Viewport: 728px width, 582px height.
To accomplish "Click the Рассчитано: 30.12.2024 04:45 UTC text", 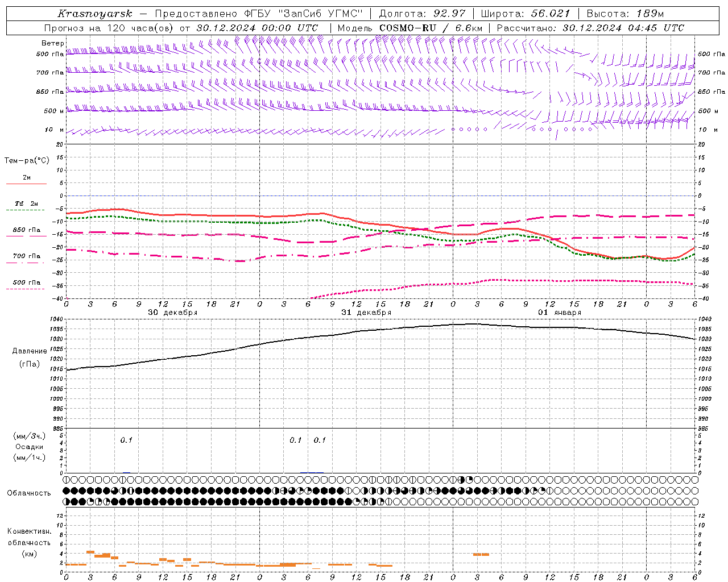I will [590, 28].
